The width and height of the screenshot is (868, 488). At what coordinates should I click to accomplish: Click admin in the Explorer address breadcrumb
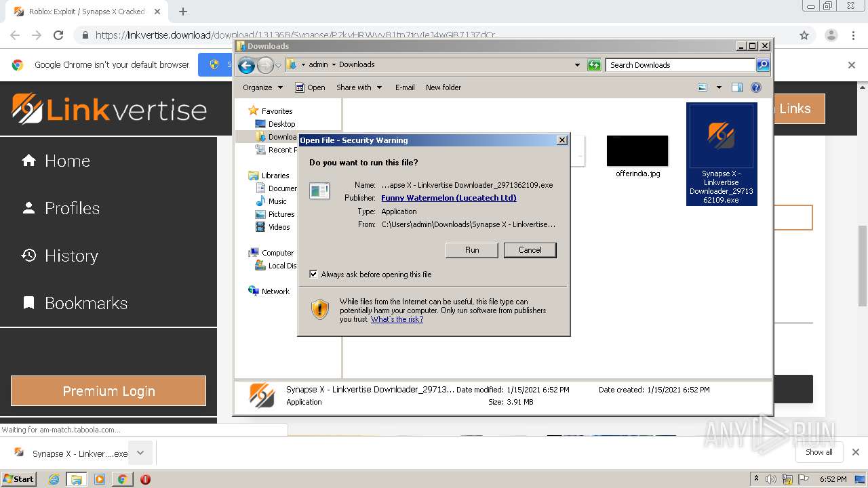coord(318,65)
